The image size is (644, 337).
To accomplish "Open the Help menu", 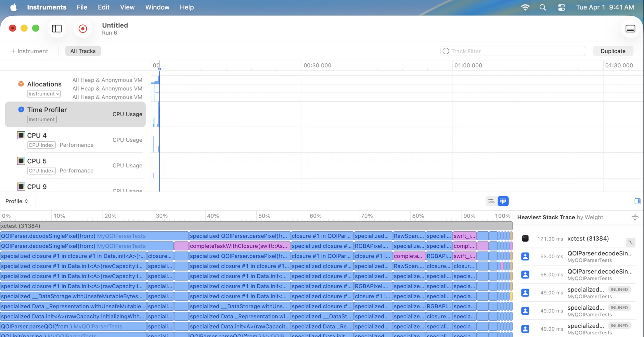I will 187,7.
